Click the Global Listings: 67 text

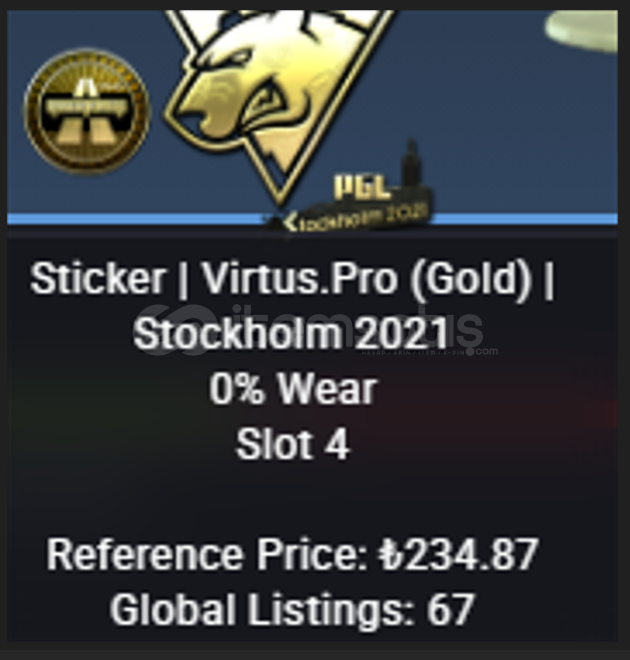pyautogui.click(x=292, y=610)
